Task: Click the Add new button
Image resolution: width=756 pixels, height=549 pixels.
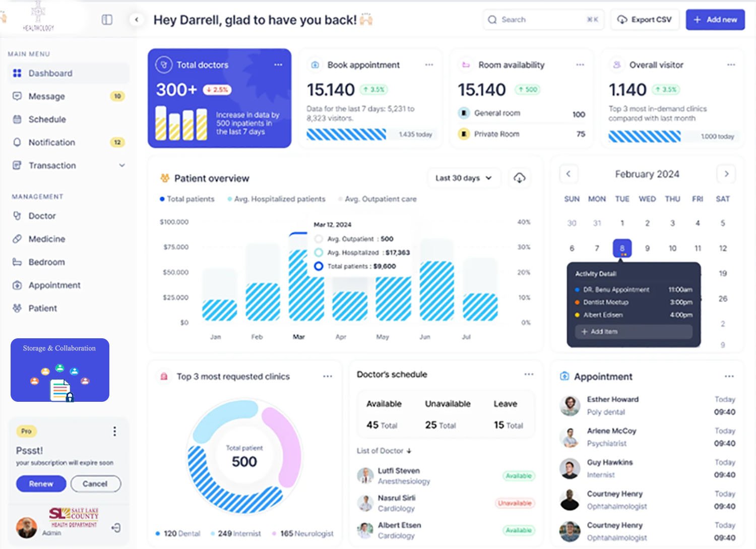Action: 715,20
